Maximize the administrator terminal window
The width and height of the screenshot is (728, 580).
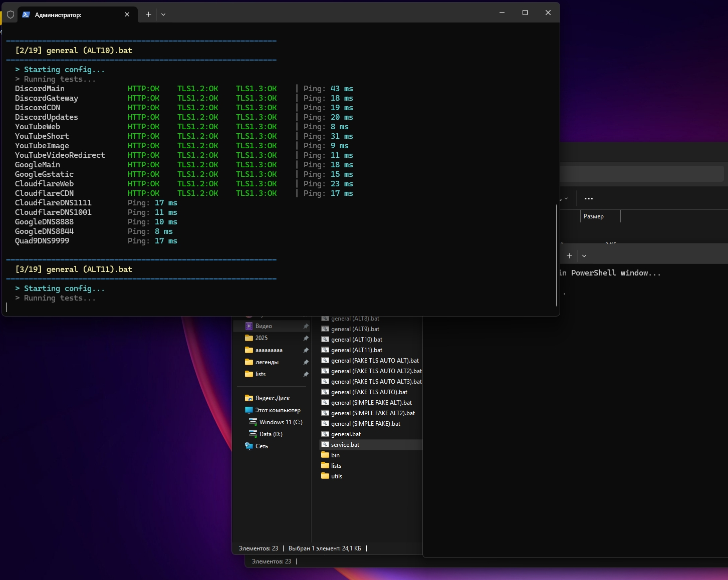pyautogui.click(x=525, y=13)
